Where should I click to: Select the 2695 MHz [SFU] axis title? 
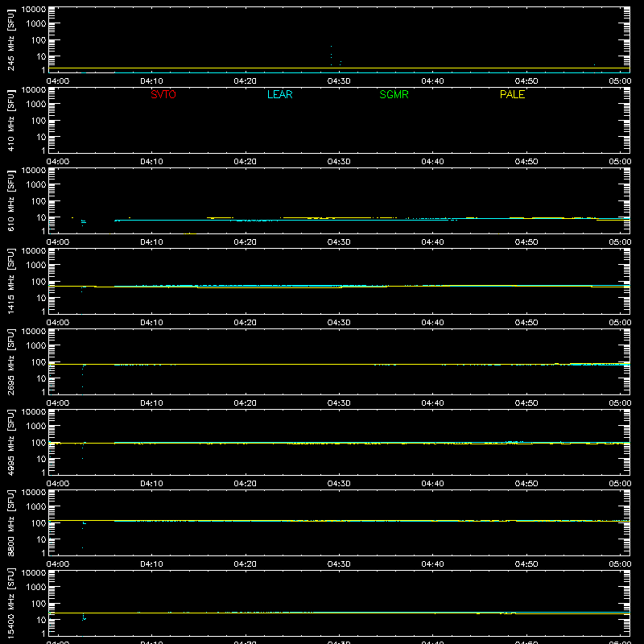click(10, 361)
